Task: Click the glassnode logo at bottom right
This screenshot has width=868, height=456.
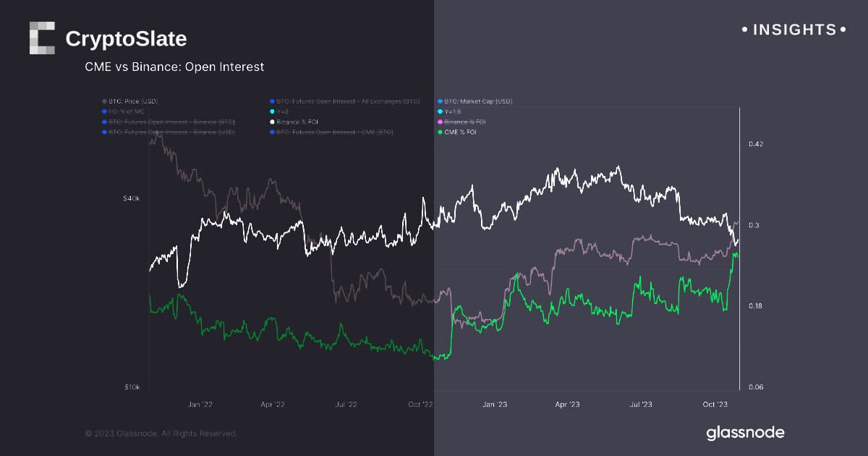Action: coord(744,433)
